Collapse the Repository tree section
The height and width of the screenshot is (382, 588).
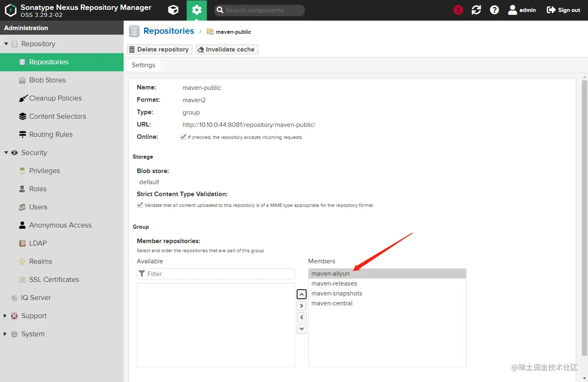click(6, 44)
